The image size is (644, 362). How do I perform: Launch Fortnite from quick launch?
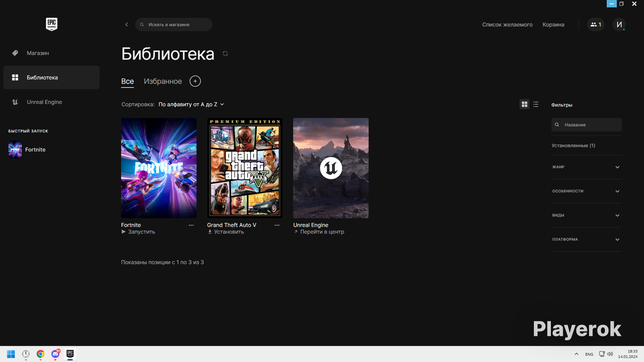(x=27, y=150)
